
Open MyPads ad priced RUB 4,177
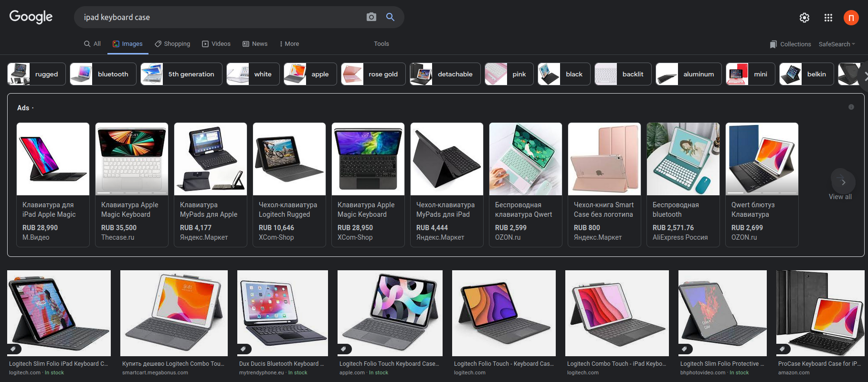211,185
